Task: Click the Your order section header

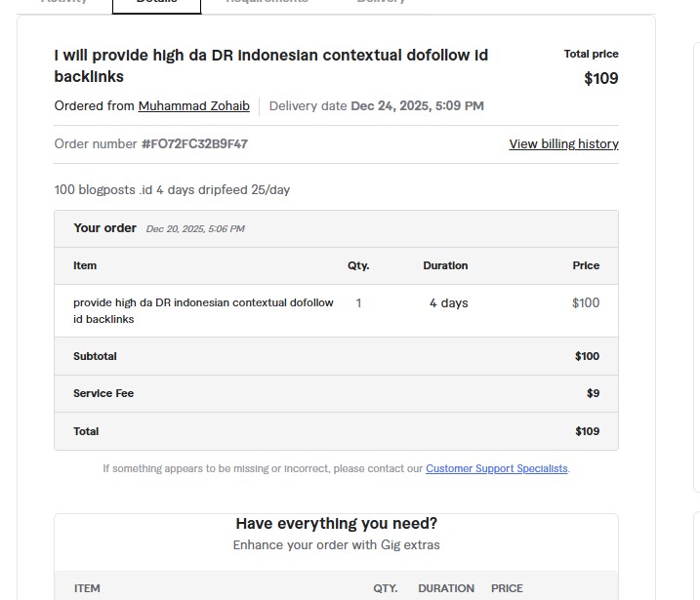Action: 104,228
